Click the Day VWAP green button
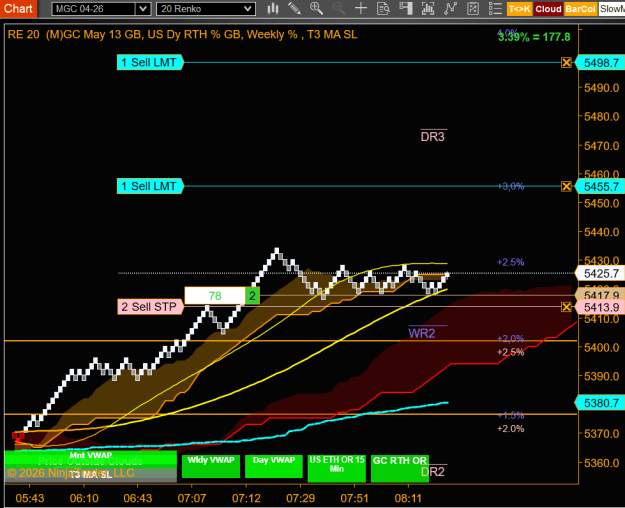 pyautogui.click(x=274, y=466)
